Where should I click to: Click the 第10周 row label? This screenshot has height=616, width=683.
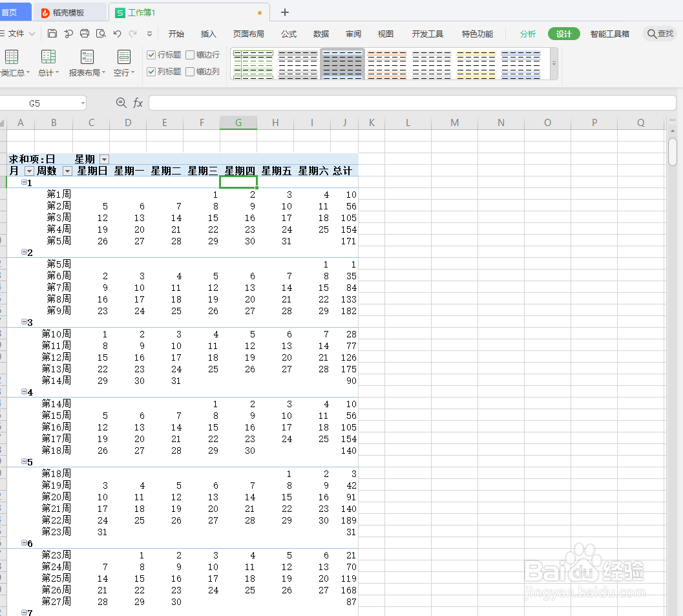pos(56,334)
